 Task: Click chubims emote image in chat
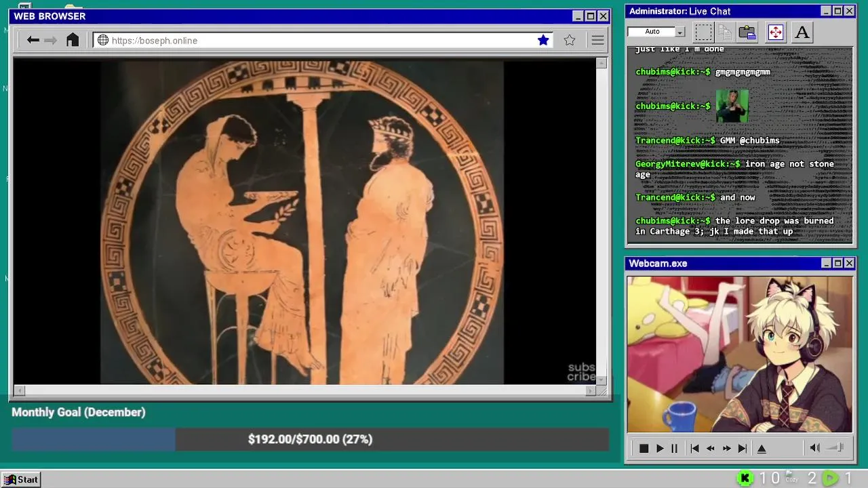pos(732,106)
